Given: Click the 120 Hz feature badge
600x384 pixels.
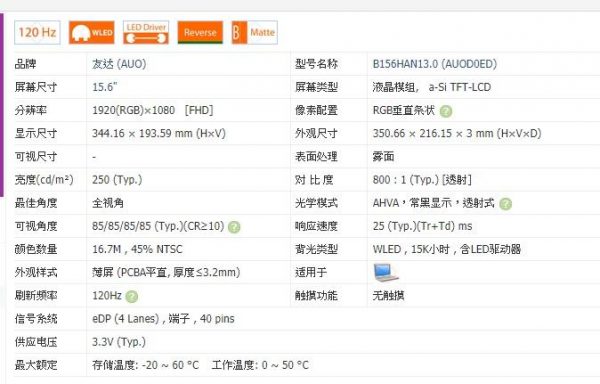Looking at the screenshot, I should 38,33.
